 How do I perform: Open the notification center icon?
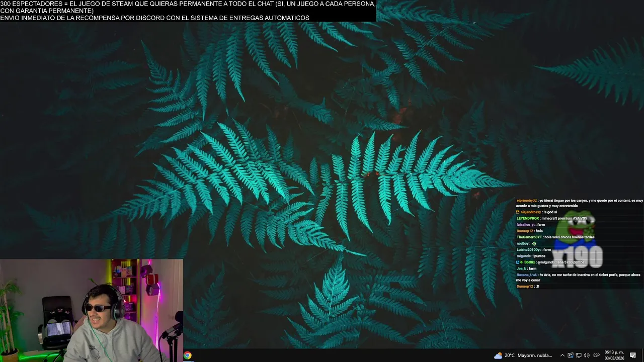coord(633,355)
